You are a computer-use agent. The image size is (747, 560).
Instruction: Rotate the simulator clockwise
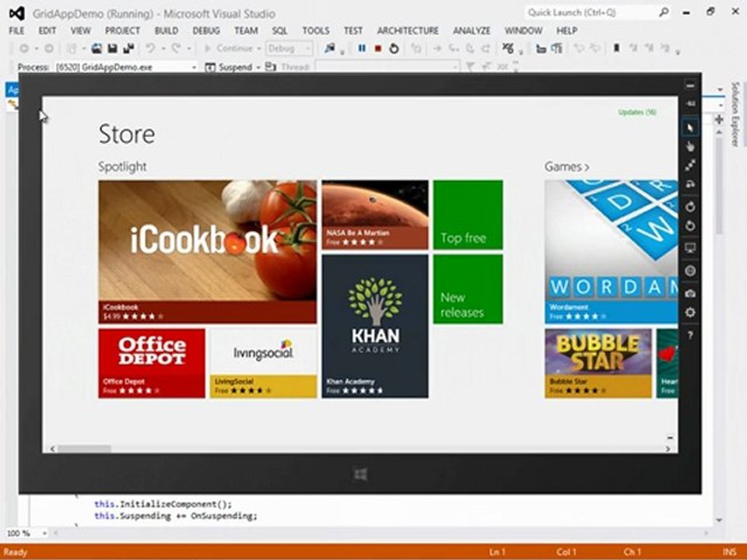pos(690,207)
